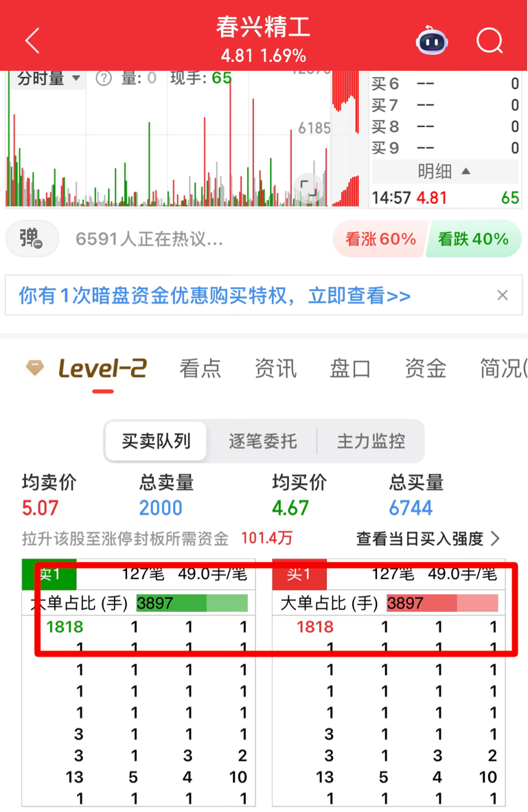Switch to the 盘口 tab
The image size is (528, 812).
coord(350,369)
